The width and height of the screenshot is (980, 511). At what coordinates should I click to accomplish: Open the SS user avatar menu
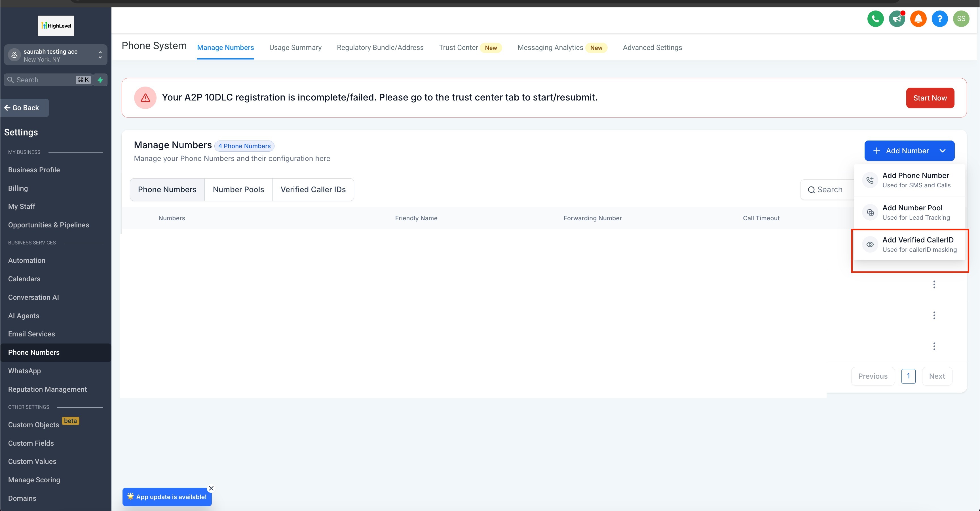(x=961, y=19)
